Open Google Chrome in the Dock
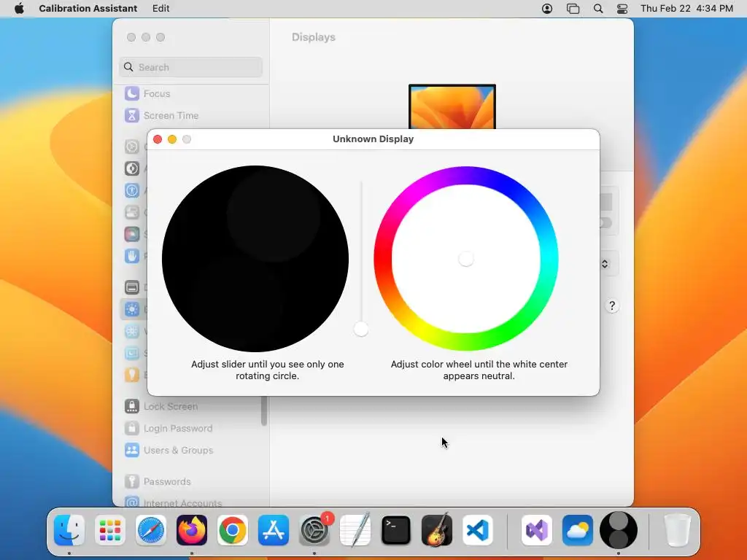This screenshot has height=560, width=747. coord(233,530)
